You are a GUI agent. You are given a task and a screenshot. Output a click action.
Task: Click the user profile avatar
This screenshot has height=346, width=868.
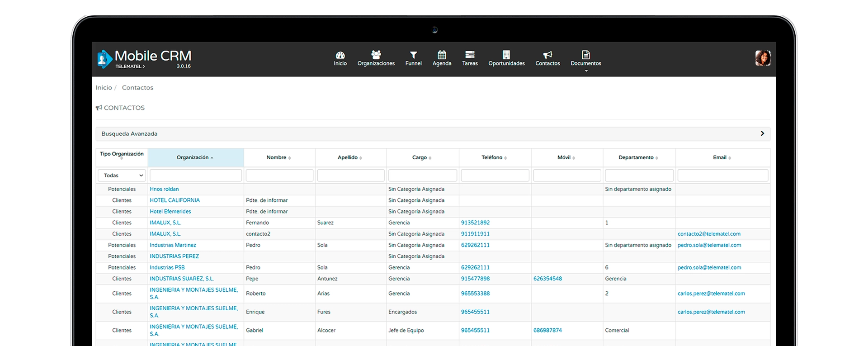(x=763, y=58)
